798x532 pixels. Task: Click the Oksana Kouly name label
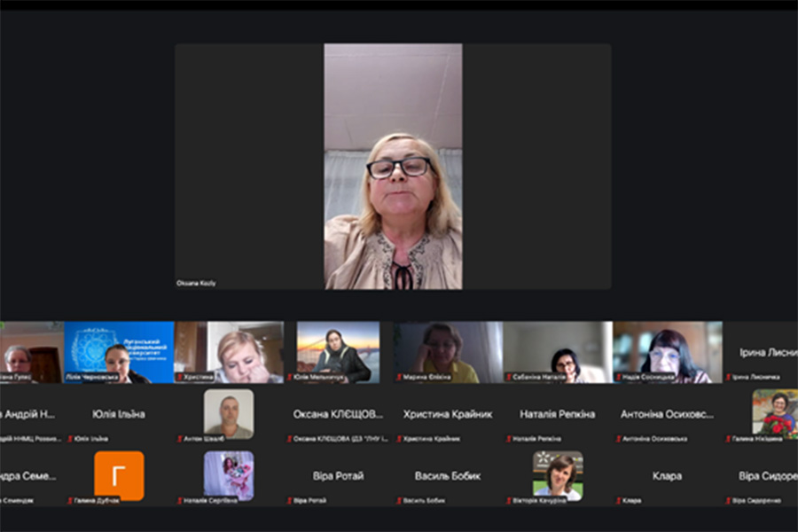pyautogui.click(x=196, y=283)
